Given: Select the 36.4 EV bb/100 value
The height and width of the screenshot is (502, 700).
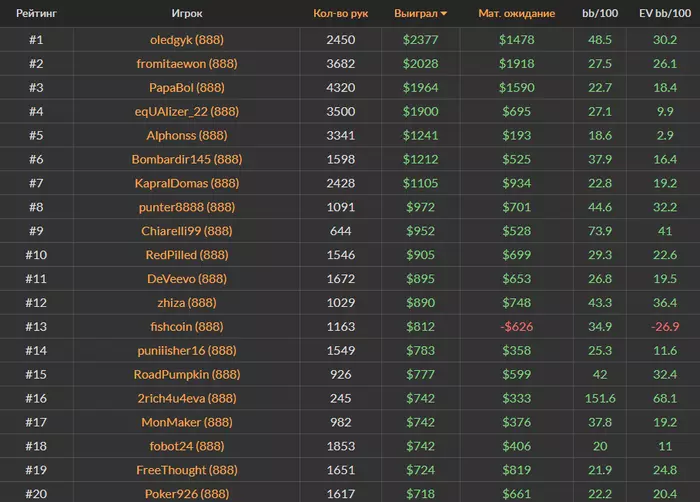Looking at the screenshot, I should tap(665, 302).
